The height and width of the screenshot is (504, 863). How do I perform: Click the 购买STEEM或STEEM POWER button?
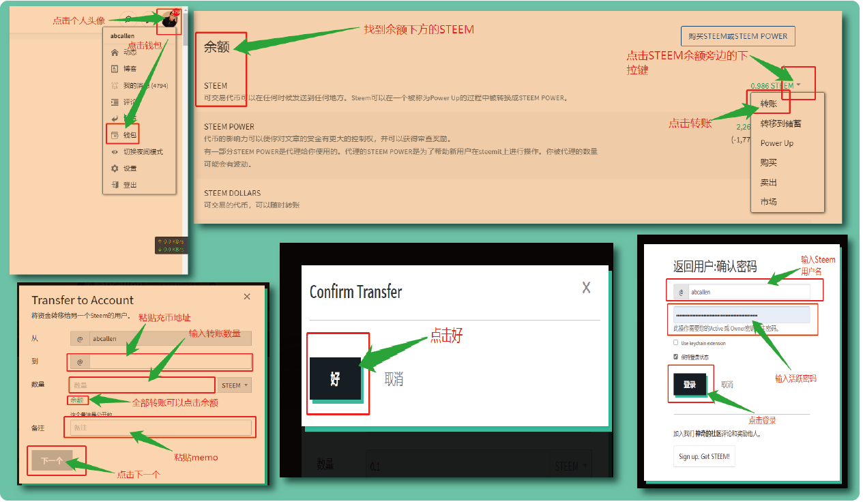click(737, 36)
